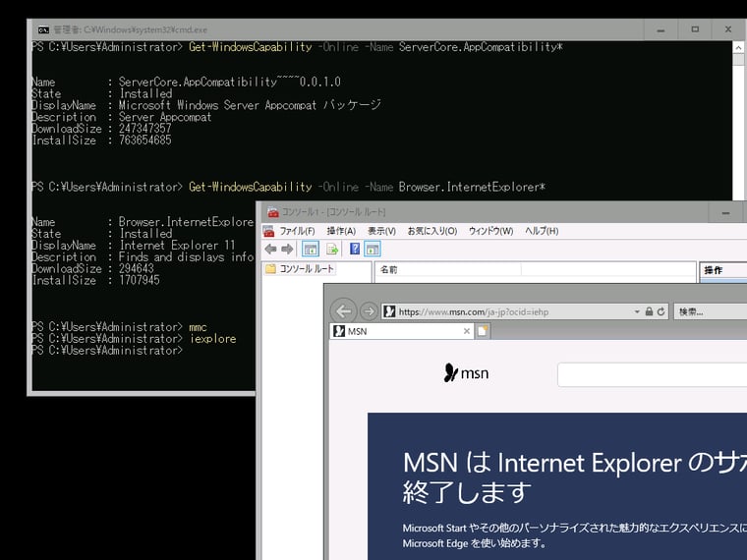This screenshot has width=747, height=560.
Task: Toggle the action pane toolbar icon in MMC
Action: tap(373, 249)
